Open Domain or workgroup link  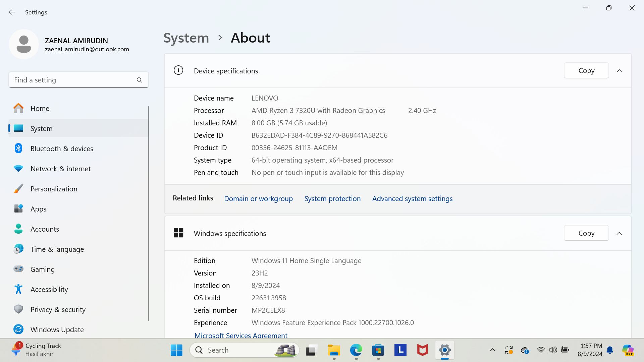click(258, 198)
